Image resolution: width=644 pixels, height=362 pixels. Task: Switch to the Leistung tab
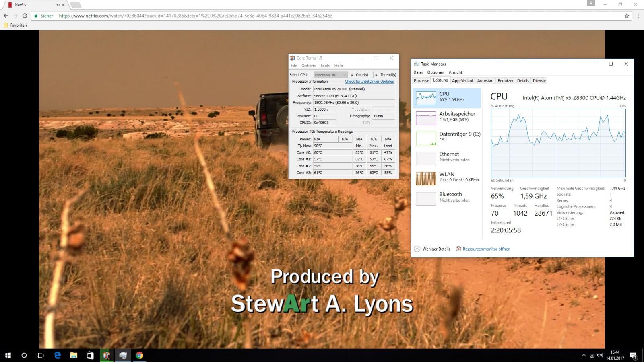440,80
